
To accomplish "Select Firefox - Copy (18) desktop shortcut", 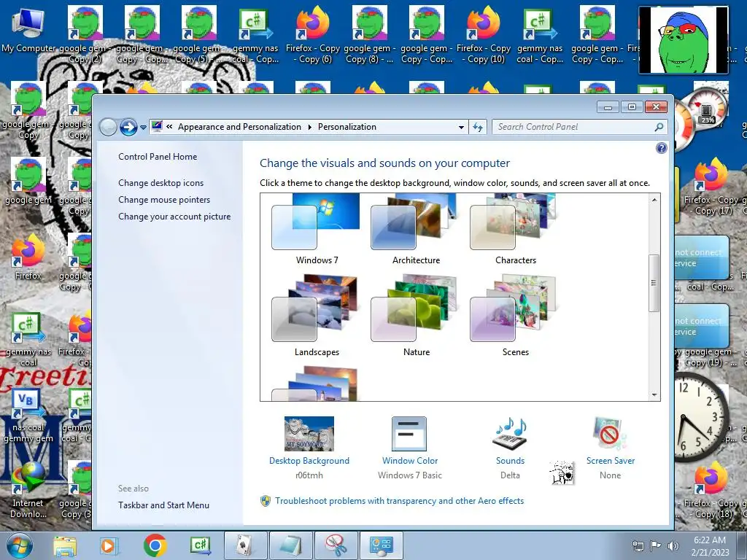I will coord(711,491).
